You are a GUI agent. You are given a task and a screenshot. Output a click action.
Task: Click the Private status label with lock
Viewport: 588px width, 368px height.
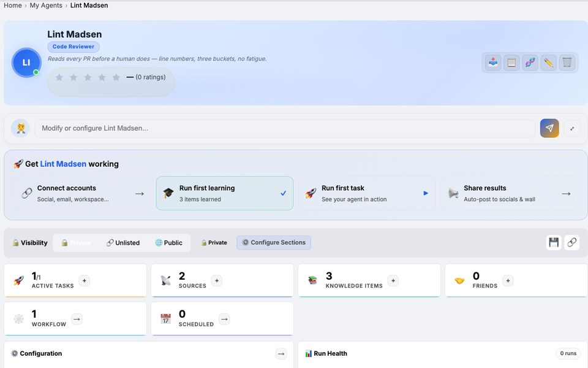(x=214, y=243)
